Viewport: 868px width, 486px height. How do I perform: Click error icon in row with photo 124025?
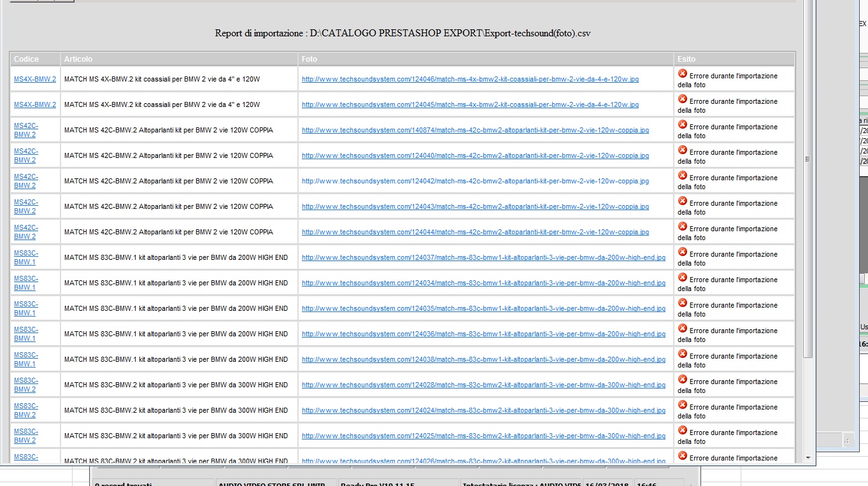tap(683, 431)
